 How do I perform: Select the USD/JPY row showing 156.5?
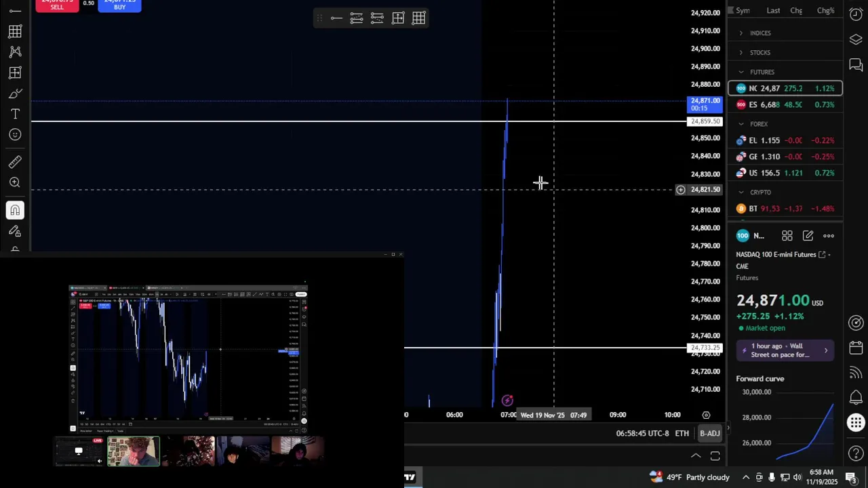[x=785, y=173]
